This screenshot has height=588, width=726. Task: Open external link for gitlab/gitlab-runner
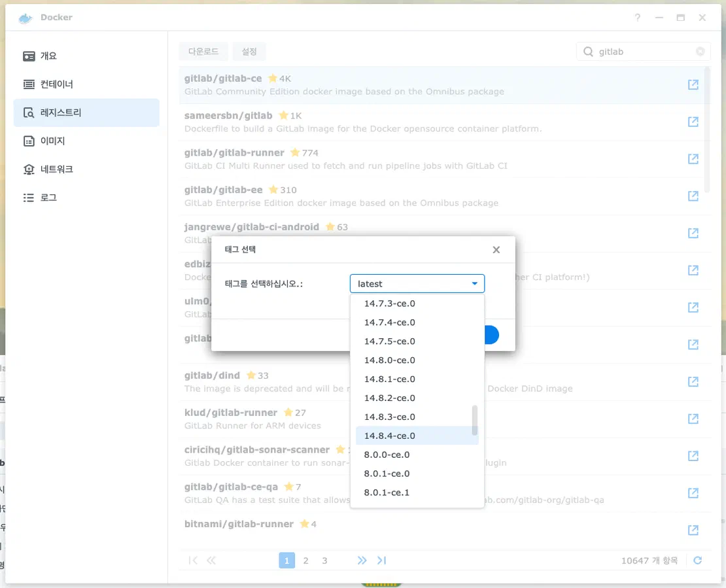point(693,159)
